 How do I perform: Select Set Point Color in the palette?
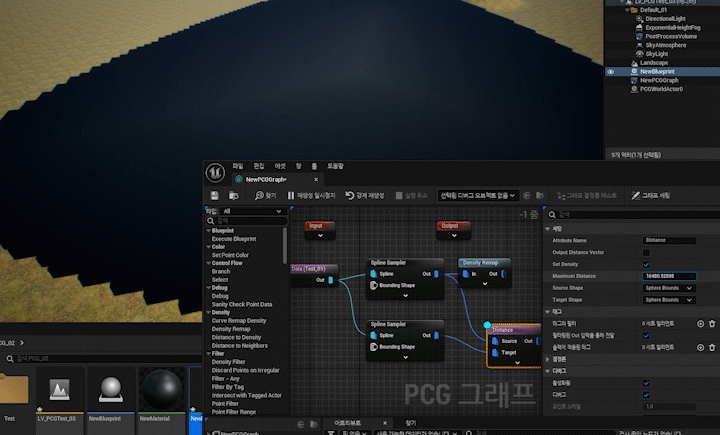(230, 255)
